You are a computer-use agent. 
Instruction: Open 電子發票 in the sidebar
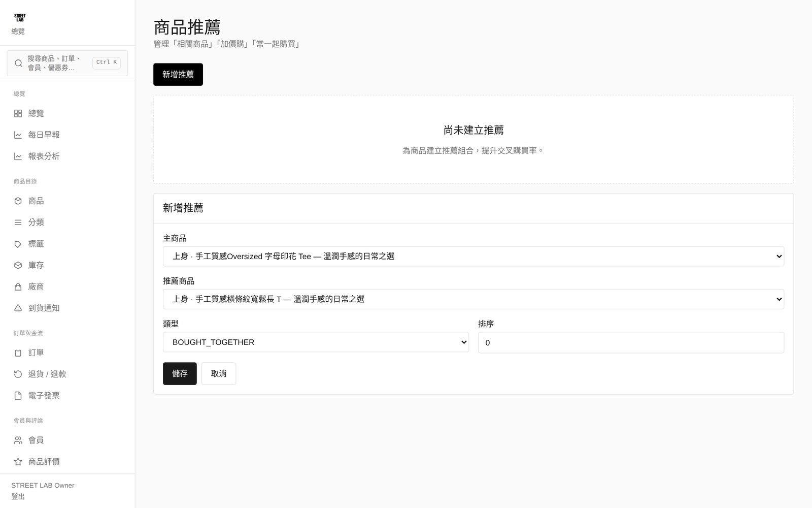[x=67, y=396]
